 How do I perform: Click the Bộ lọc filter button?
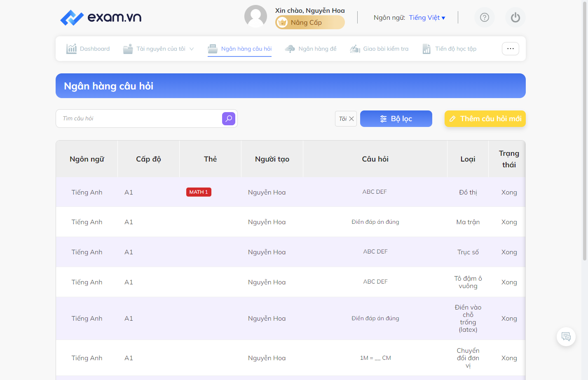(x=396, y=119)
